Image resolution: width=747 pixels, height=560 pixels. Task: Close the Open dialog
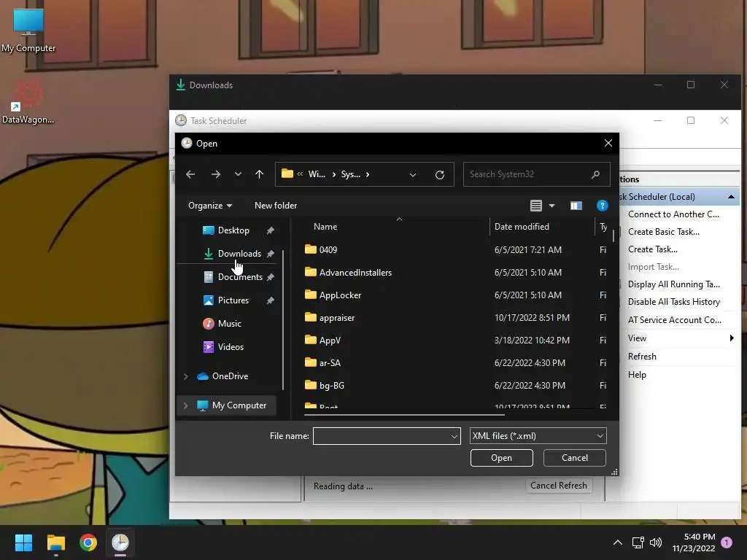608,144
